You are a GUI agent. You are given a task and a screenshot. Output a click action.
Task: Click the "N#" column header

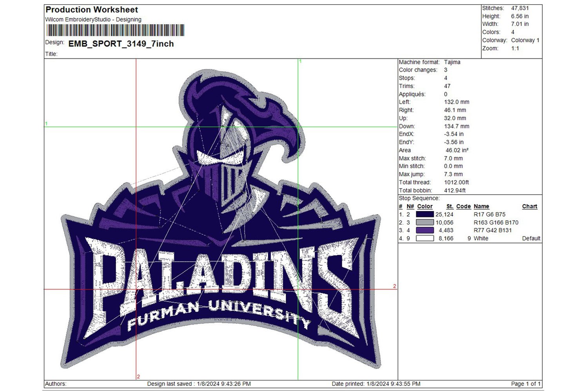[410, 206]
